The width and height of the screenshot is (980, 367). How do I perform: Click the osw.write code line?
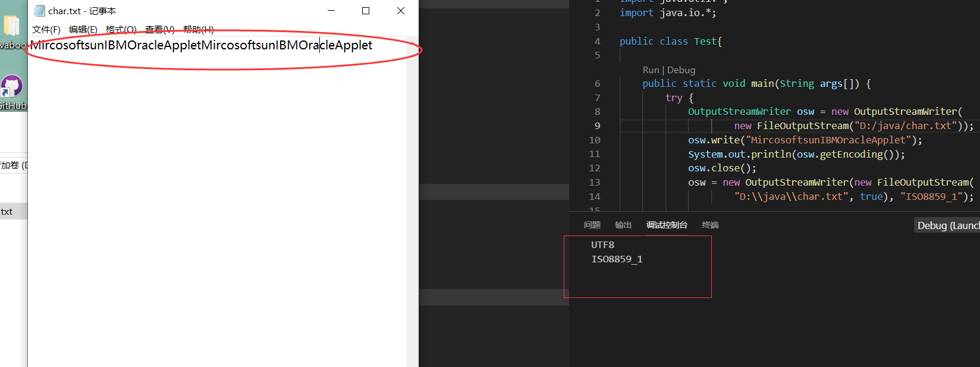click(x=805, y=140)
